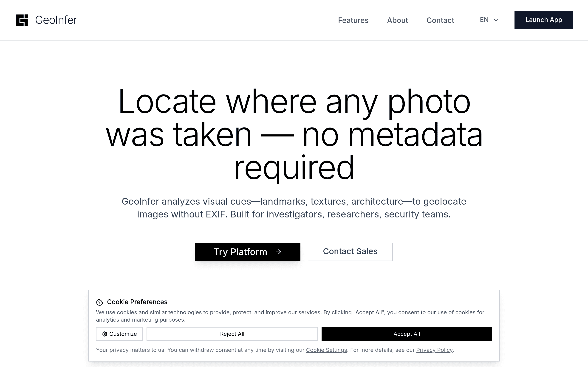Image resolution: width=588 pixels, height=367 pixels.
Task: Click the arrow icon in Try Platform
Action: pos(278,252)
